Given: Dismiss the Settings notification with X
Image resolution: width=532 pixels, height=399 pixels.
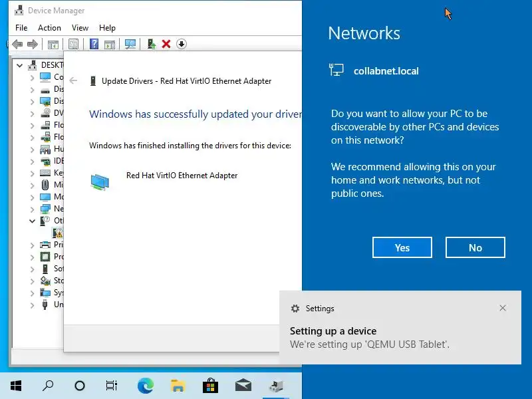Looking at the screenshot, I should 503,308.
